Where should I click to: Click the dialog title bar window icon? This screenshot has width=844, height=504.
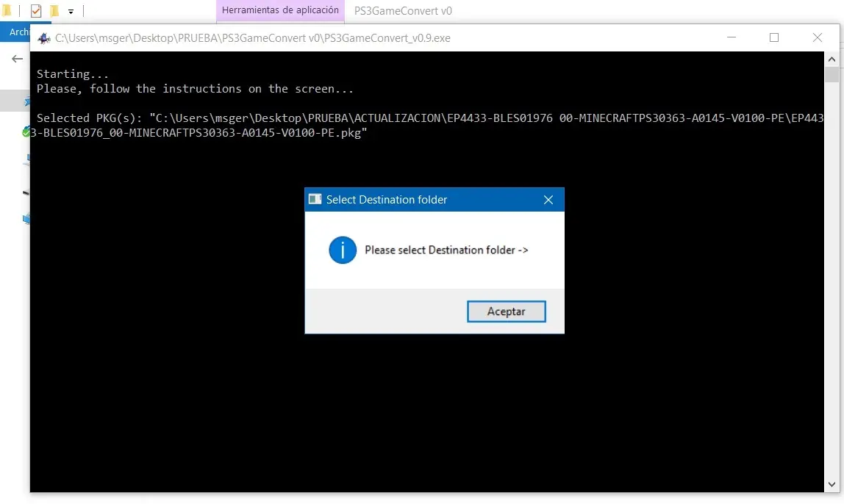click(x=315, y=200)
